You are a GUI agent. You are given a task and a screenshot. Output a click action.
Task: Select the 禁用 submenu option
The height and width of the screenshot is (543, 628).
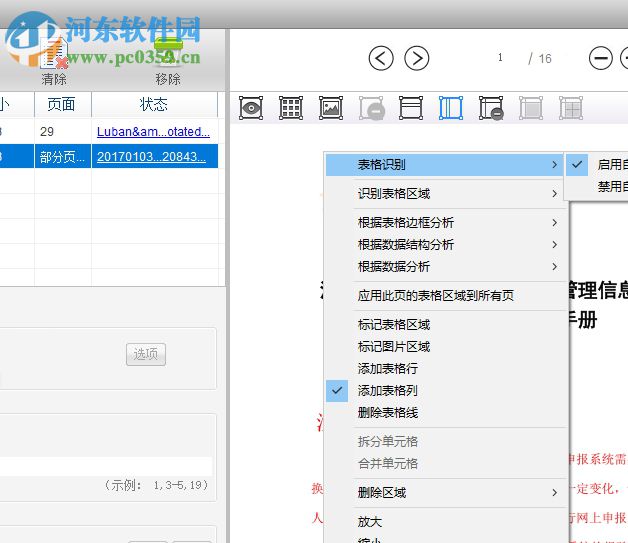pos(597,187)
